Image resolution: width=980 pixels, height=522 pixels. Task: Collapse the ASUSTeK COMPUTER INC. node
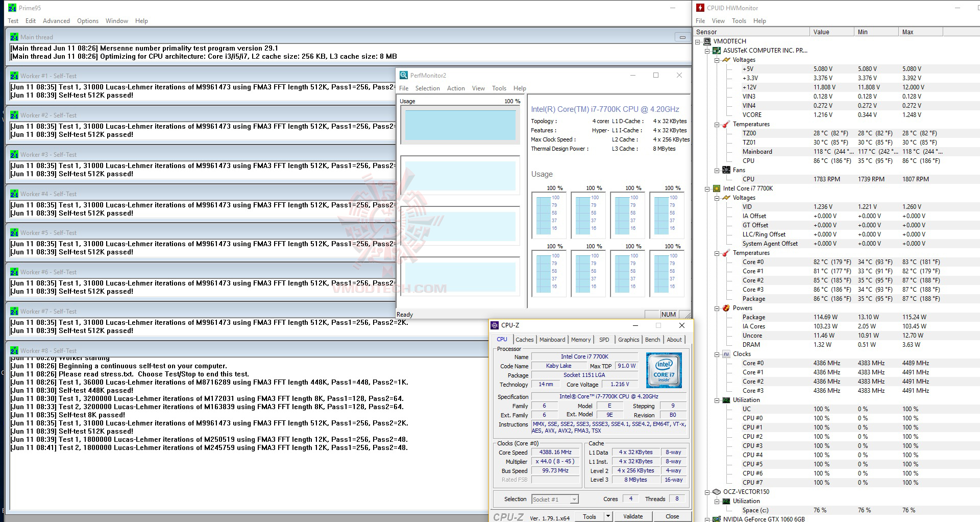point(707,51)
